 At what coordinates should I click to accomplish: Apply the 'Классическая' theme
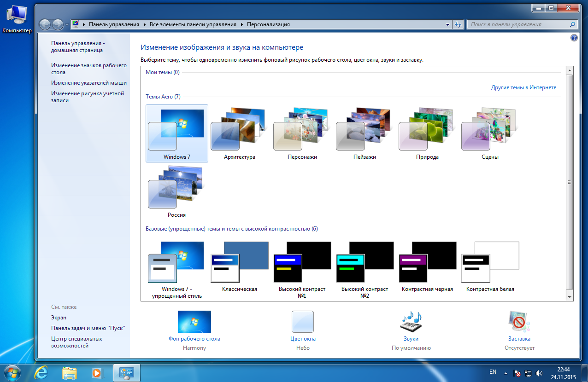pos(240,267)
